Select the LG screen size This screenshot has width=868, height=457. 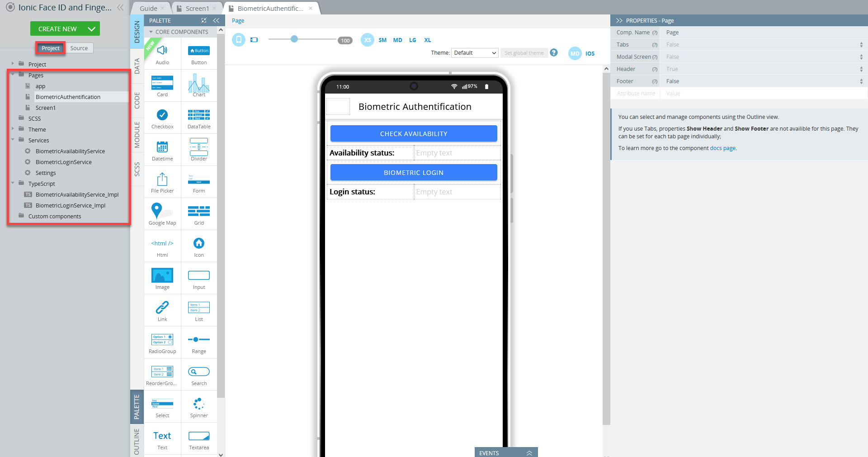[x=412, y=40]
